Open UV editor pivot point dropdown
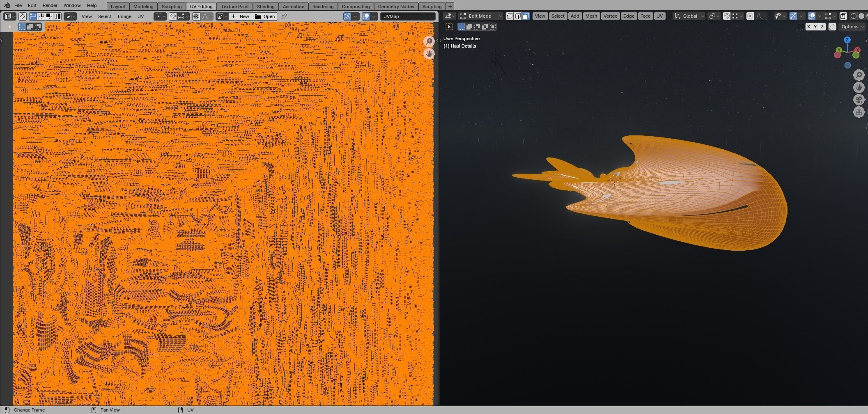868x414 pixels. [x=160, y=16]
